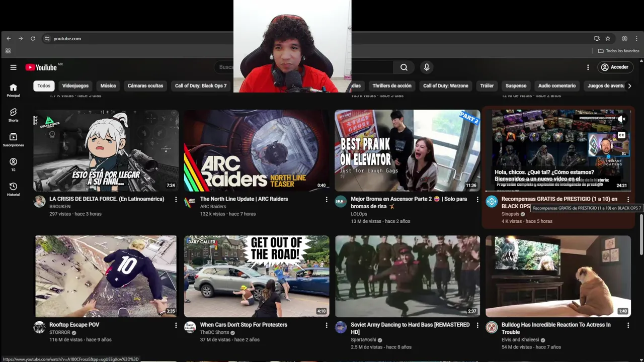644x362 pixels.
Task: Open options menu for Rooftop Escape POV
Action: 176,325
